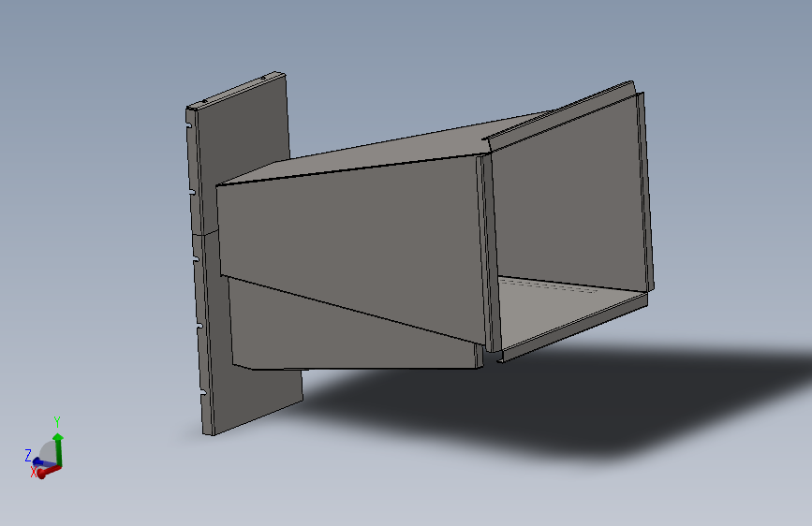The image size is (812, 526).
Task: Click the red X axis of the triad
Action: [x=48, y=472]
